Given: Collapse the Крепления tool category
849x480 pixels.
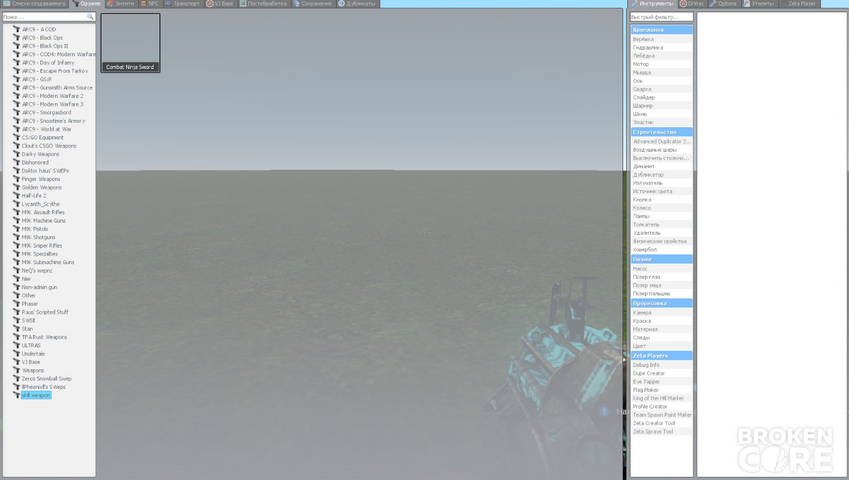Looking at the screenshot, I should point(661,30).
